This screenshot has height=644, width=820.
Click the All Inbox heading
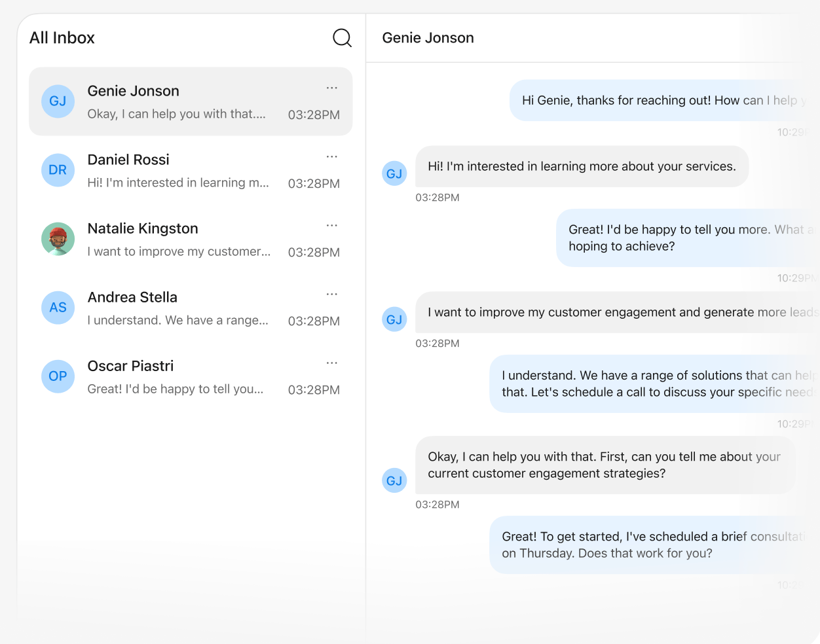[62, 38]
